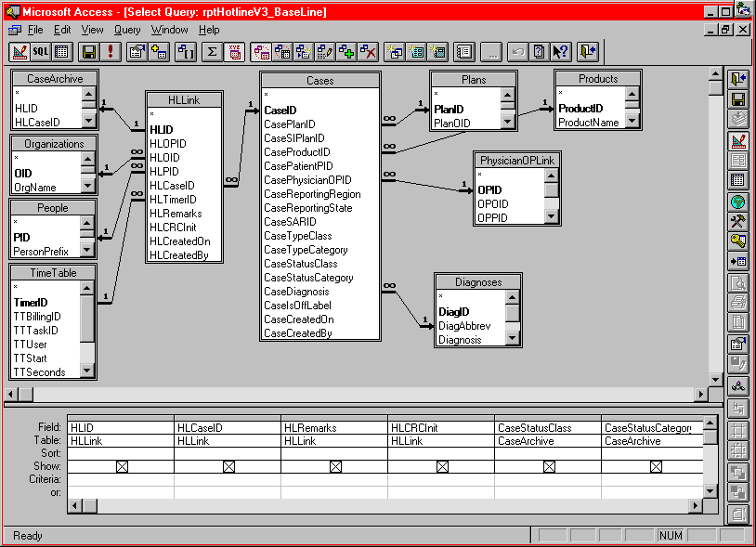
Task: Select CasePhysicianOPID field in Cases table
Action: tap(307, 180)
